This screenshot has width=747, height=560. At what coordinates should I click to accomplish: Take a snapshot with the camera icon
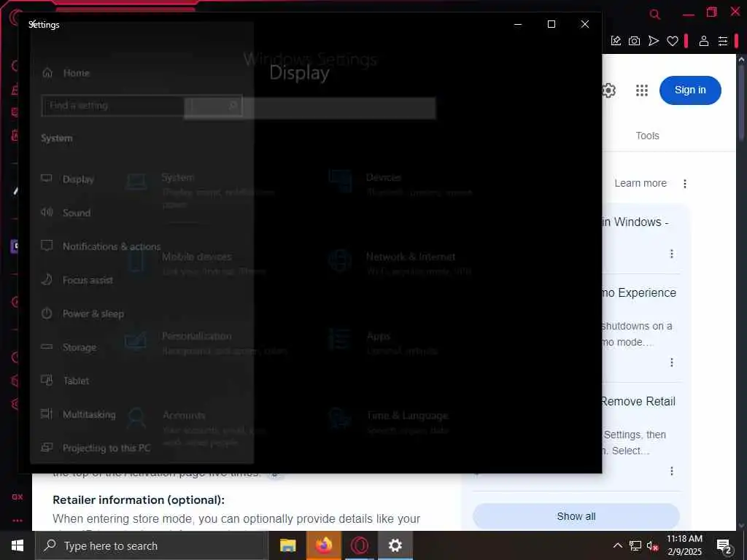(634, 41)
